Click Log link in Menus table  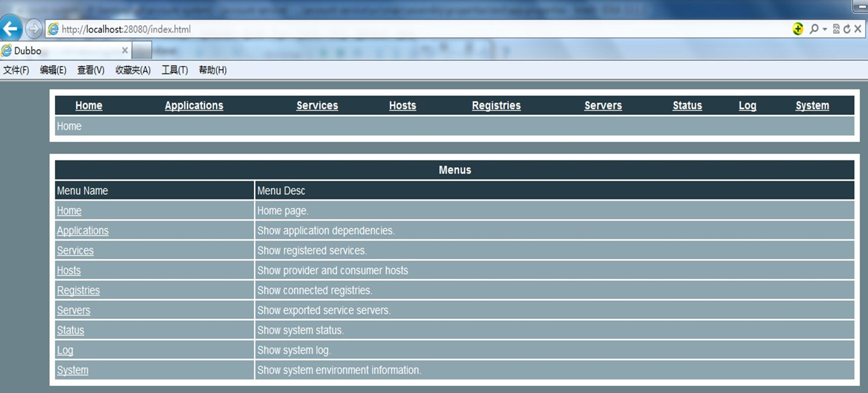pos(65,351)
